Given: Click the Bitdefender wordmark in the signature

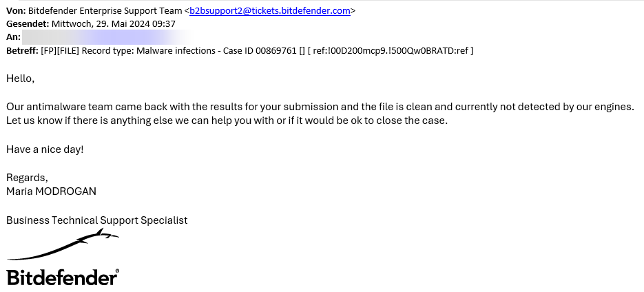Looking at the screenshot, I should point(61,278).
